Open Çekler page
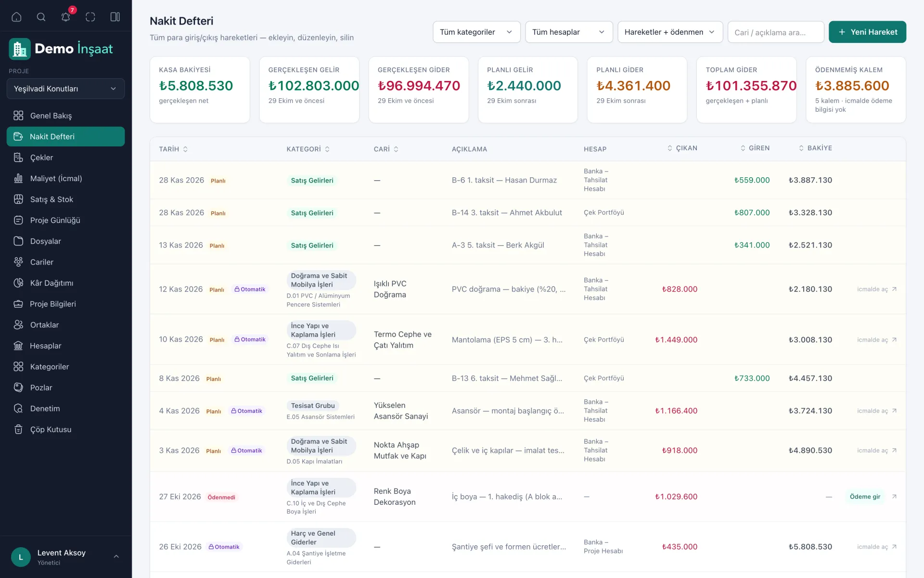Viewport: 924px width, 578px height. tap(65, 158)
